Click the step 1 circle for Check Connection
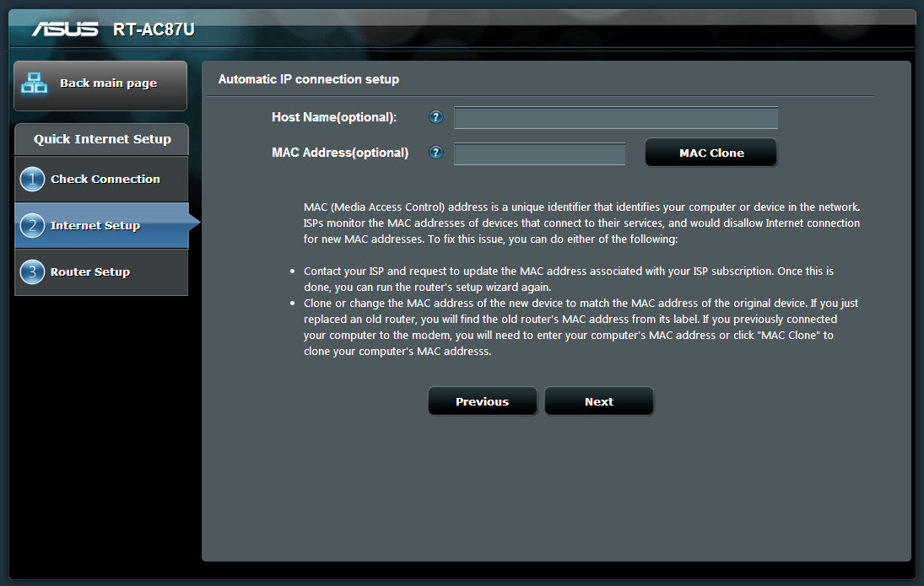The width and height of the screenshot is (924, 586). pos(32,179)
